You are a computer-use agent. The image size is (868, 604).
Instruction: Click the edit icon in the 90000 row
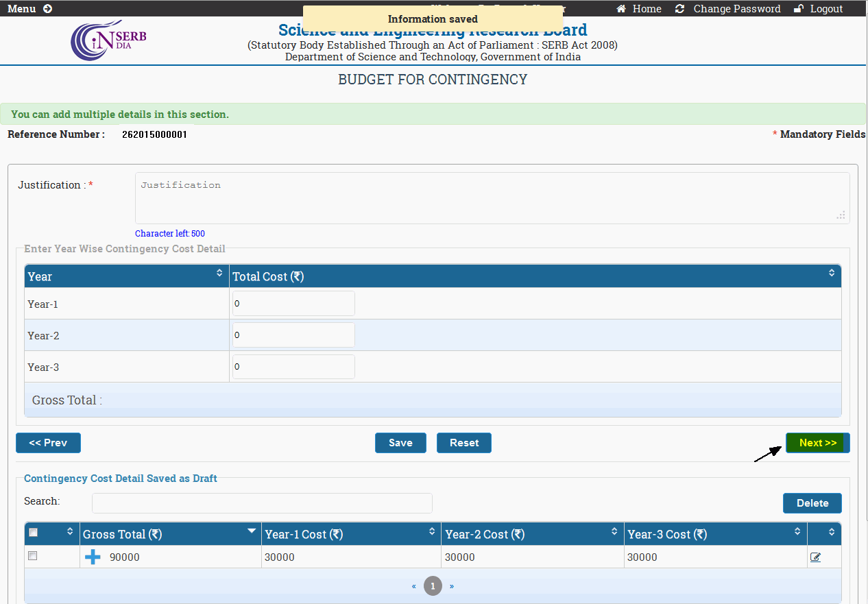point(815,557)
